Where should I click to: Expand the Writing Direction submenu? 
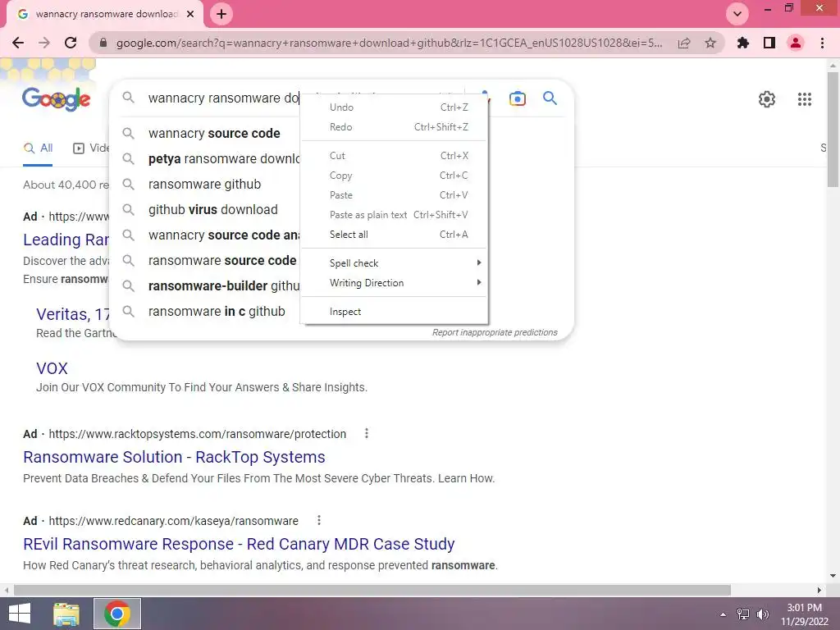(395, 283)
